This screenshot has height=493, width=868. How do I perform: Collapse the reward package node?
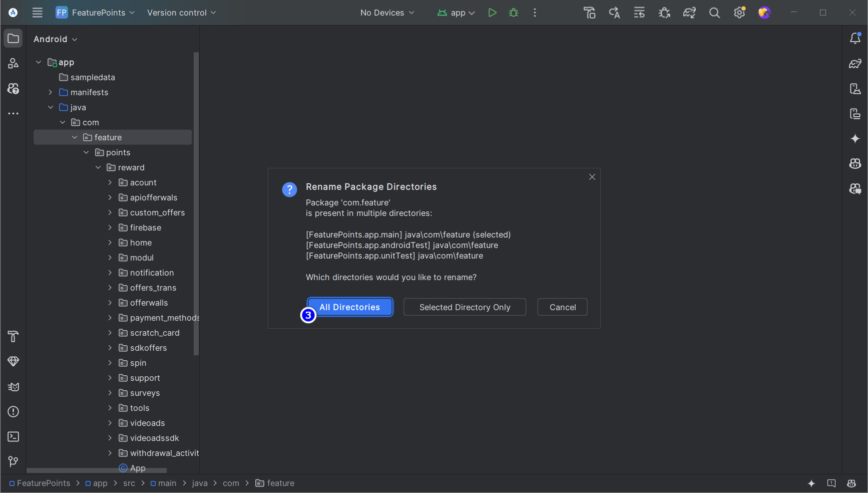98,167
